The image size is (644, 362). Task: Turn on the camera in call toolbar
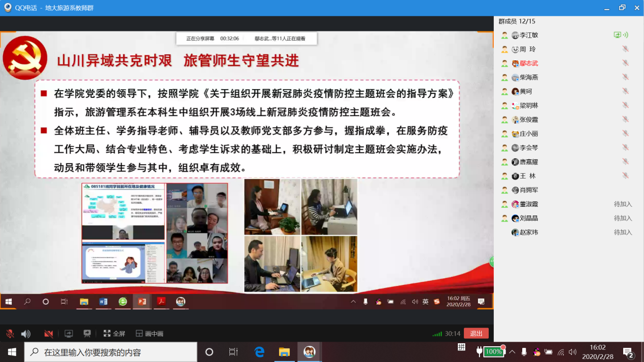pos(49,334)
